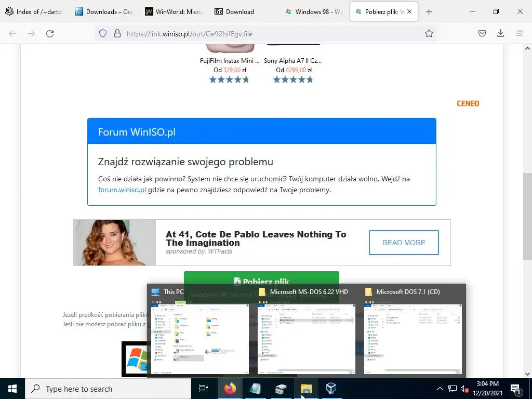Click the page scrollbar down arrow

point(527,374)
